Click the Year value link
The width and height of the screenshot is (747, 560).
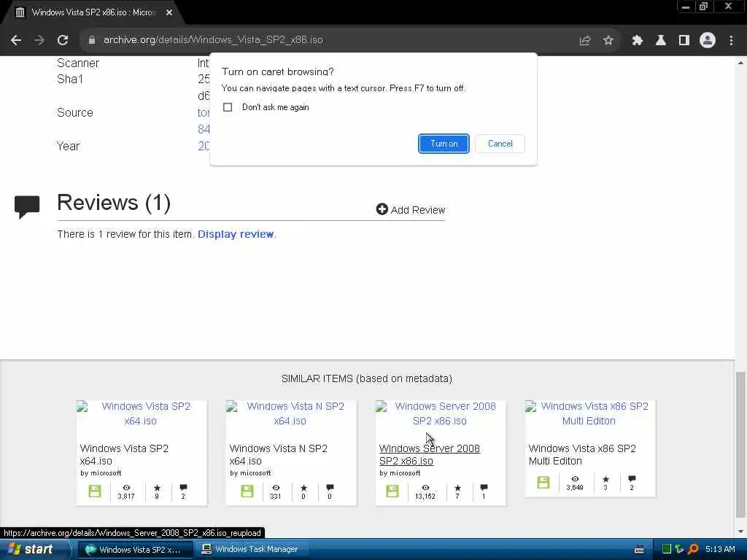(204, 146)
